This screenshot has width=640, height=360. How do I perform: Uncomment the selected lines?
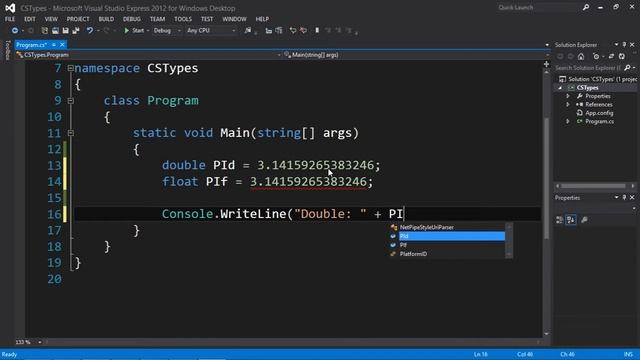point(303,31)
